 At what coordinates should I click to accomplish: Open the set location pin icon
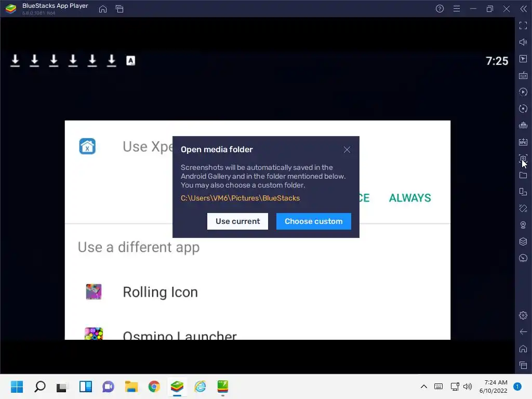coord(523,225)
